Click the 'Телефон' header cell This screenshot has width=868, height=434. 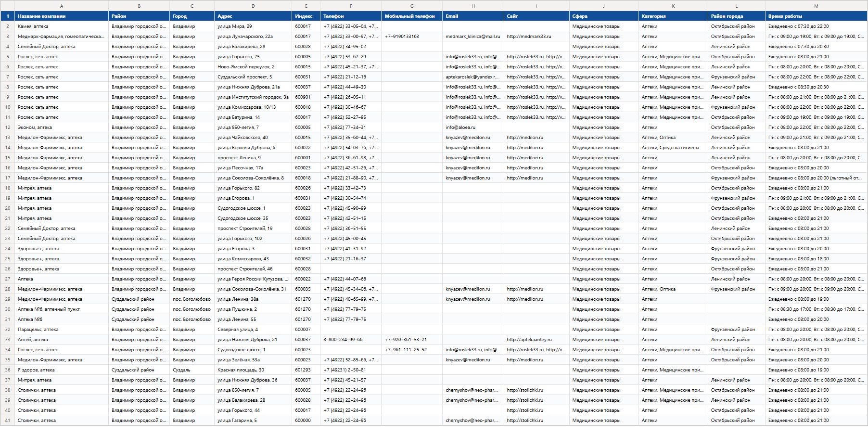click(351, 16)
